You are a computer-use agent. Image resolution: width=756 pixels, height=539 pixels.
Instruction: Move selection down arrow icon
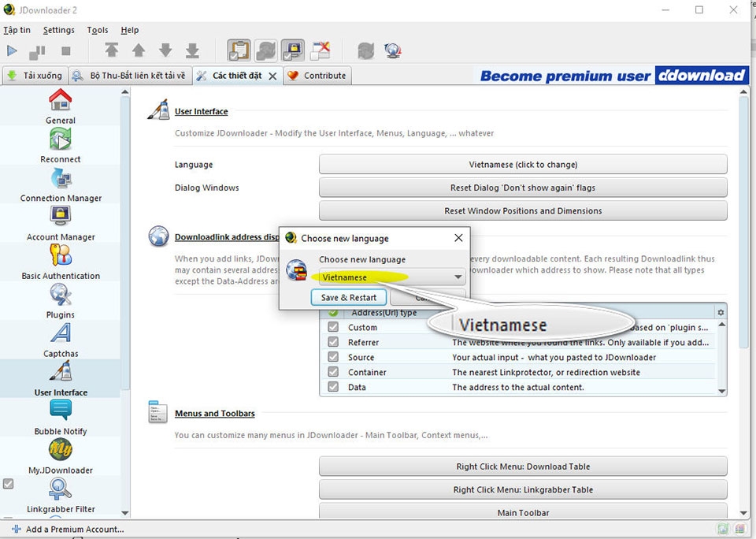165,50
